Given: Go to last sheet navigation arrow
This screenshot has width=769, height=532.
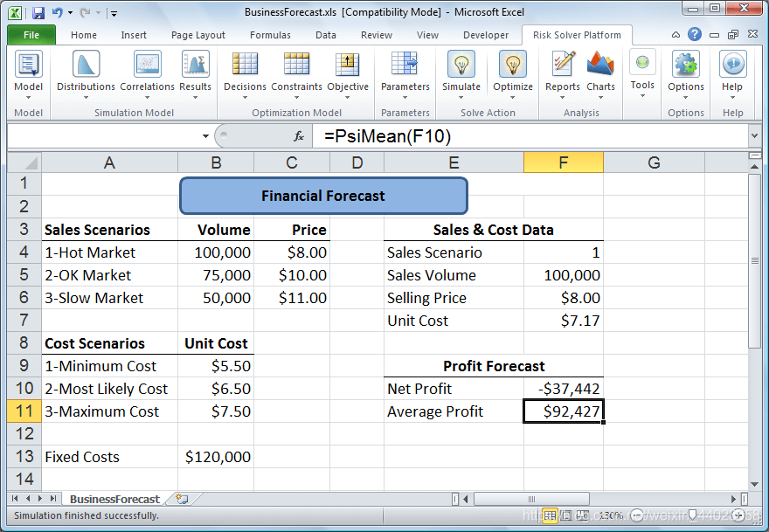Looking at the screenshot, I should click(53, 499).
